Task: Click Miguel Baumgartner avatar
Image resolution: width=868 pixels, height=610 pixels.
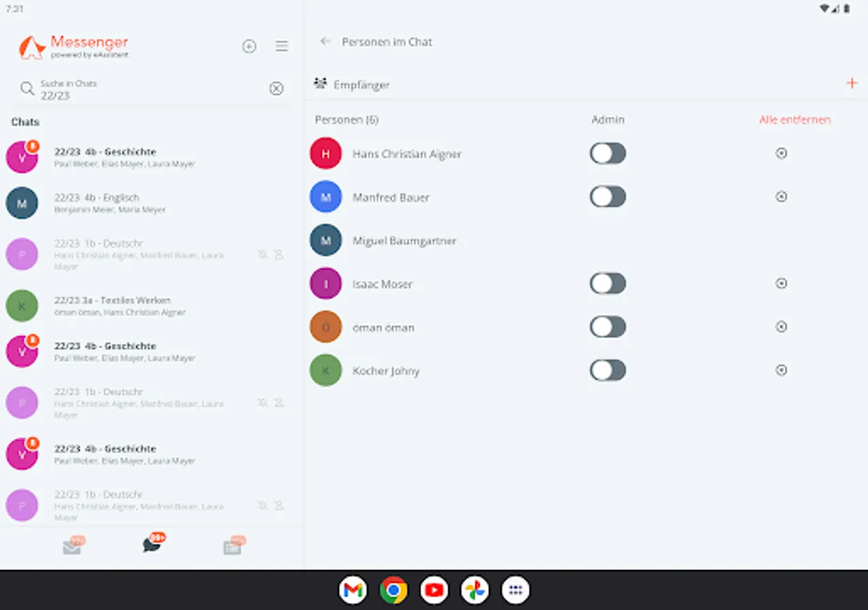Action: (325, 240)
